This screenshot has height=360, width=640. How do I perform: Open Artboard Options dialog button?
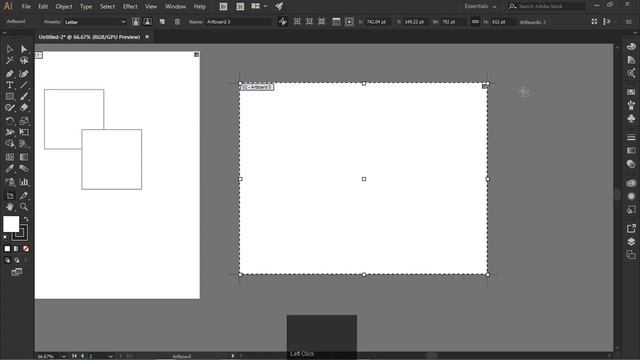336,22
